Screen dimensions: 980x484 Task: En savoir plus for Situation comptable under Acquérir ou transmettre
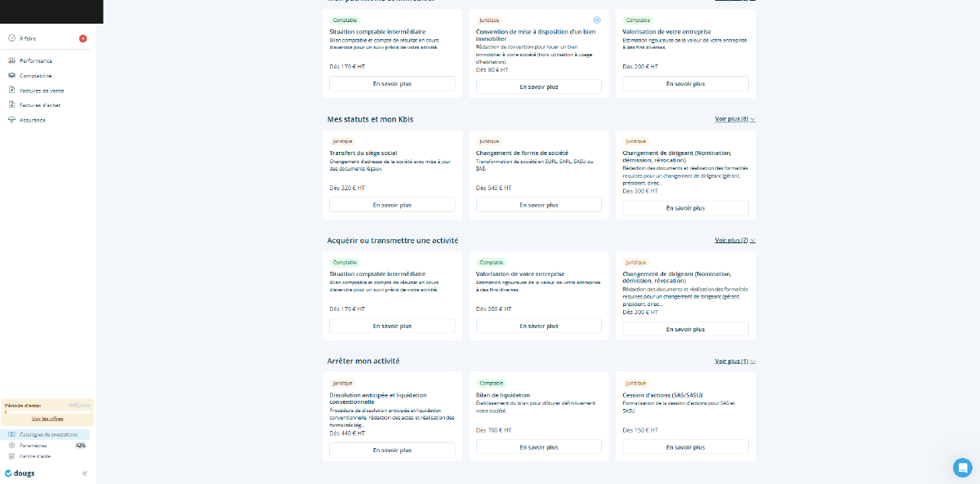392,326
